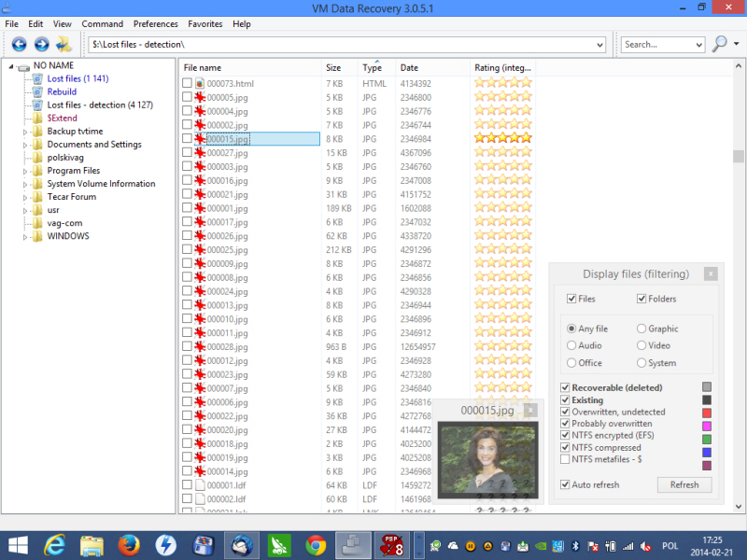Expand the System Volume Information folder
Image resolution: width=747 pixels, height=560 pixels.
(25, 184)
